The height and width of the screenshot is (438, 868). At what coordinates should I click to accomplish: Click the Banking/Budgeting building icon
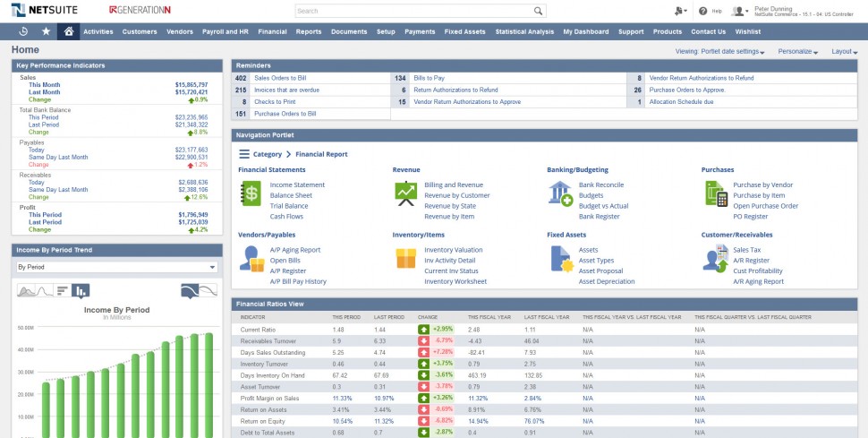[x=560, y=193]
